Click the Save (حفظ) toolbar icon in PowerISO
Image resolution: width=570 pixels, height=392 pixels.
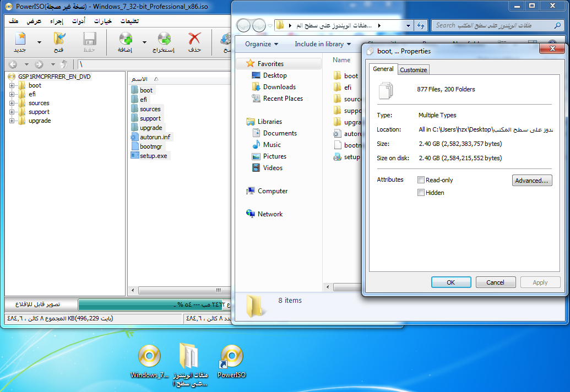(89, 42)
